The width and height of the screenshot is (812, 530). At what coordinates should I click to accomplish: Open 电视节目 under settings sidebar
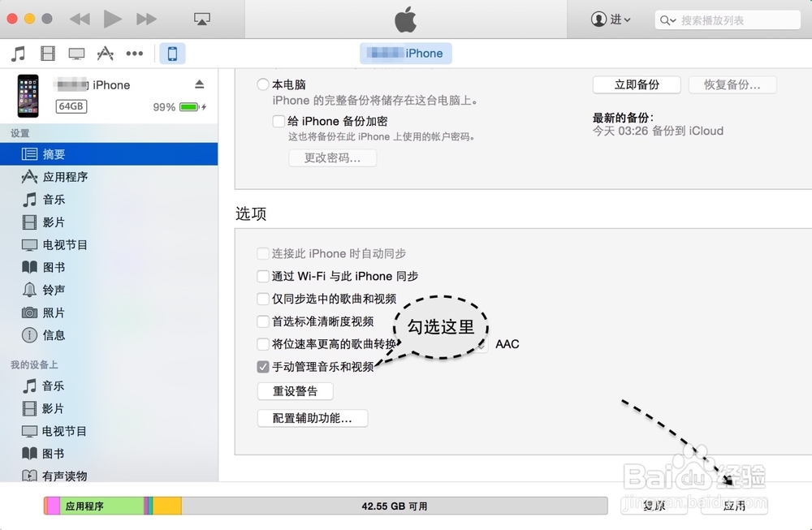point(109,245)
